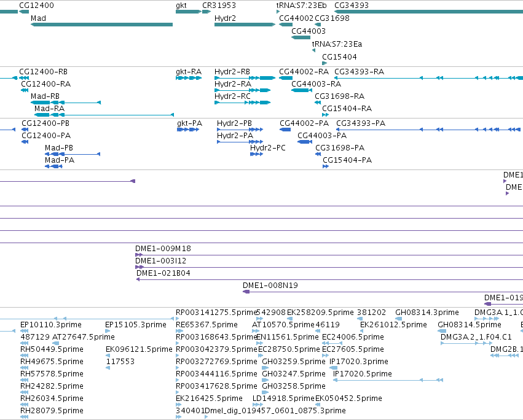Screen dimensions: 523x420
Task: Click the tRNA:S7:23Ea arrow glyph
Action: tap(313, 50)
